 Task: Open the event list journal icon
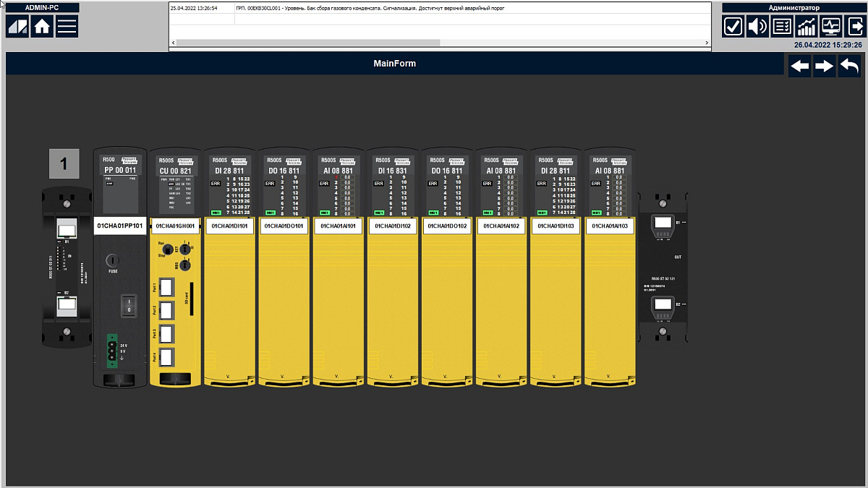(782, 27)
